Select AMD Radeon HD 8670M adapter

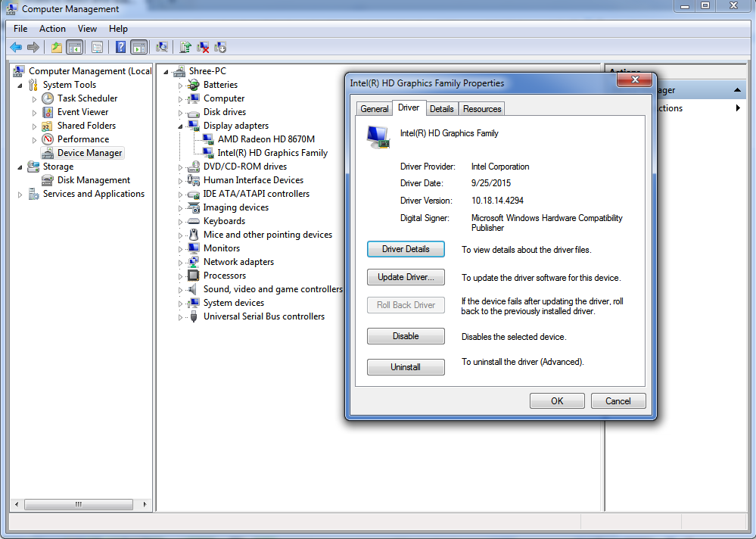click(x=266, y=139)
